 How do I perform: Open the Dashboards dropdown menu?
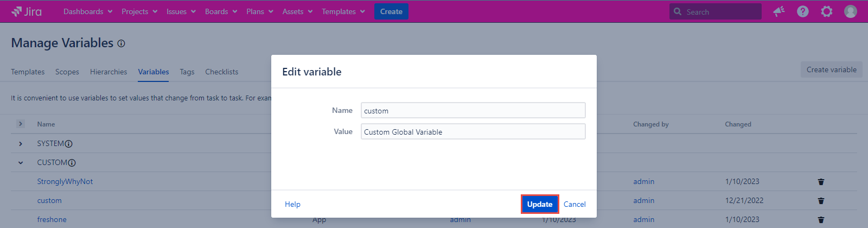pos(88,11)
